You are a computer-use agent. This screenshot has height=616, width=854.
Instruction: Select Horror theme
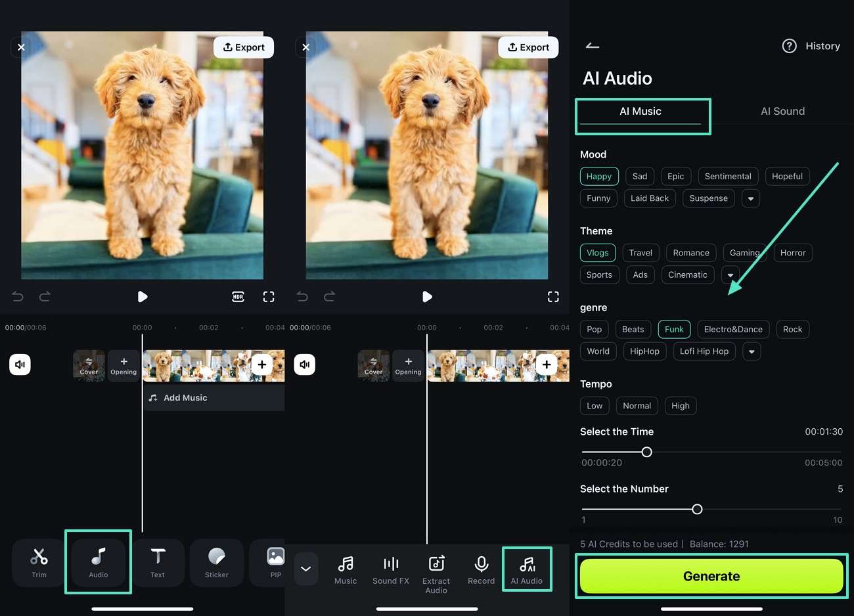coord(793,253)
